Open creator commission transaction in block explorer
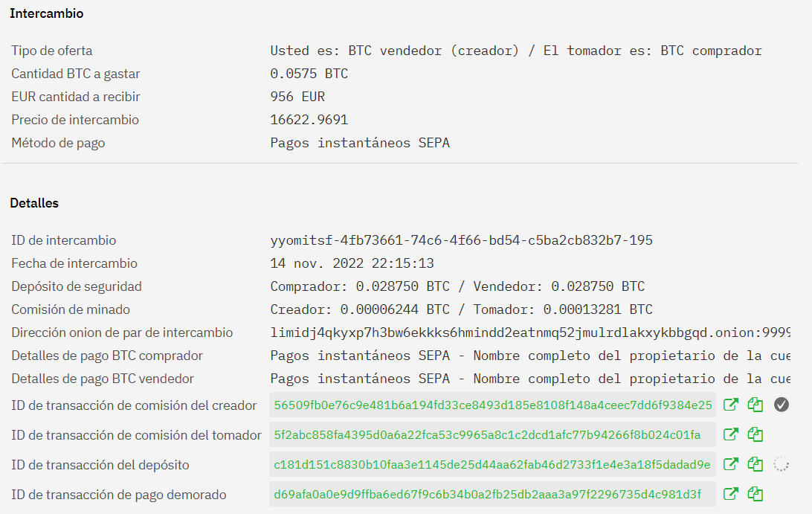The width and height of the screenshot is (812, 514). [731, 405]
